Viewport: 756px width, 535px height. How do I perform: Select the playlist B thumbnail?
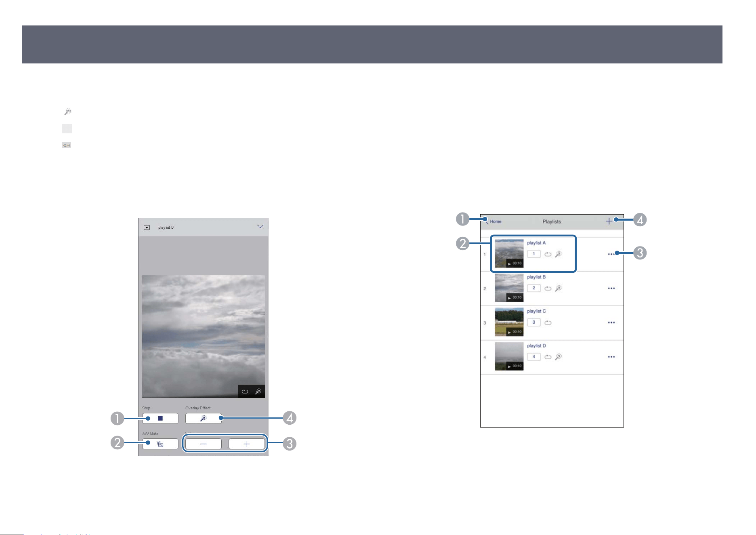click(509, 288)
